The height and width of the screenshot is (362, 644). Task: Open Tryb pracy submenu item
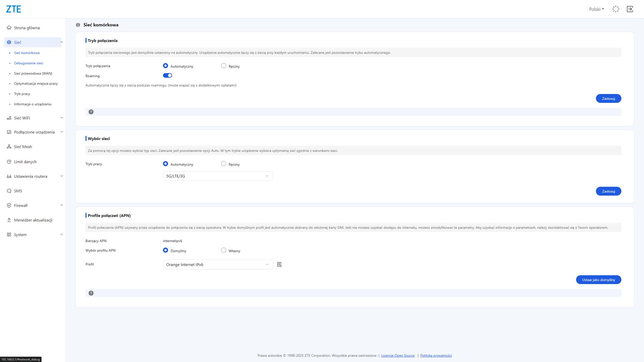(22, 94)
